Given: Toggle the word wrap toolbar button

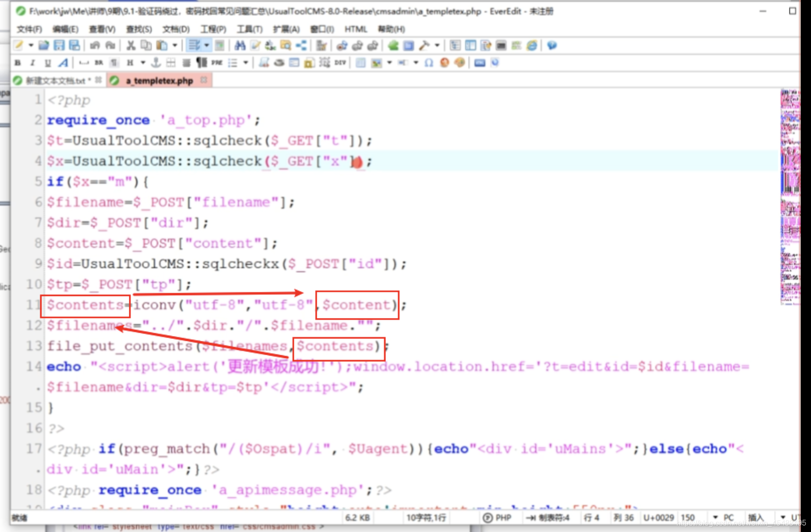Looking at the screenshot, I should 194,45.
